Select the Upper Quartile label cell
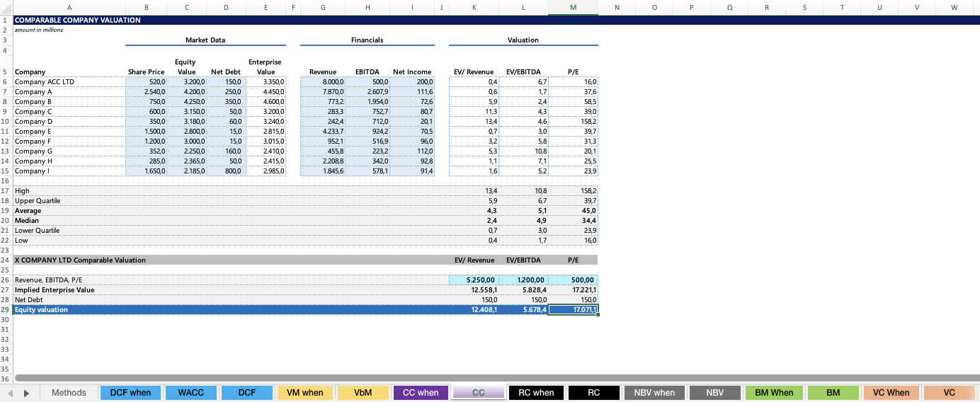 [x=69, y=201]
